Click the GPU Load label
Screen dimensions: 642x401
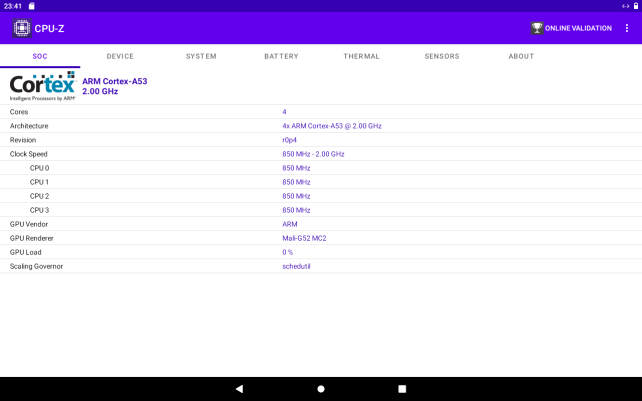[x=25, y=252]
